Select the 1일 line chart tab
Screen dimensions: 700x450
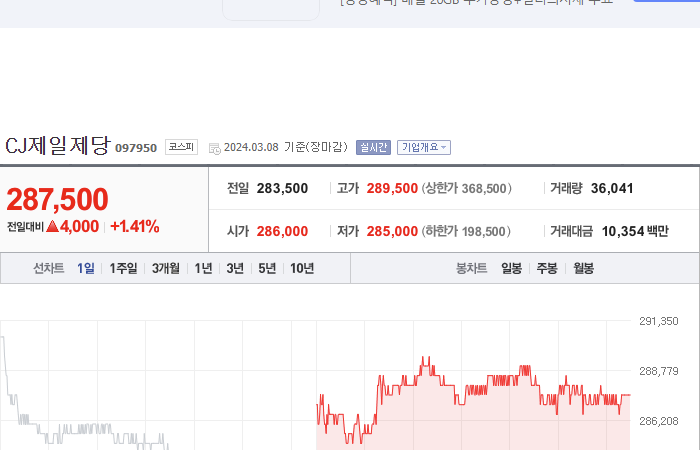(85, 268)
